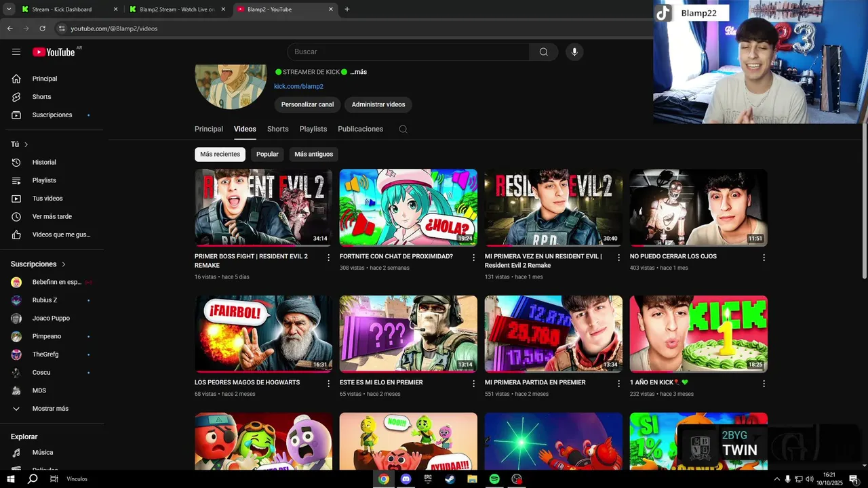
Task: Click Administrar videos button
Action: coord(378,104)
